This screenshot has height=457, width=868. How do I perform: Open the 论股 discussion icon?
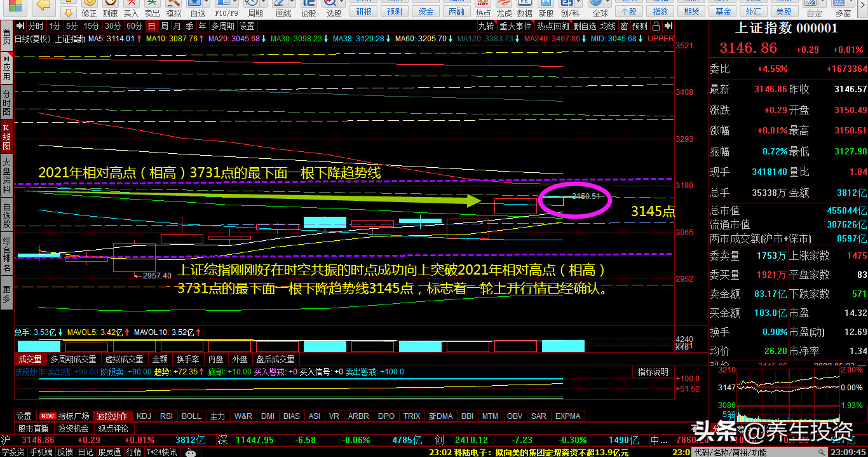pyautogui.click(x=308, y=8)
